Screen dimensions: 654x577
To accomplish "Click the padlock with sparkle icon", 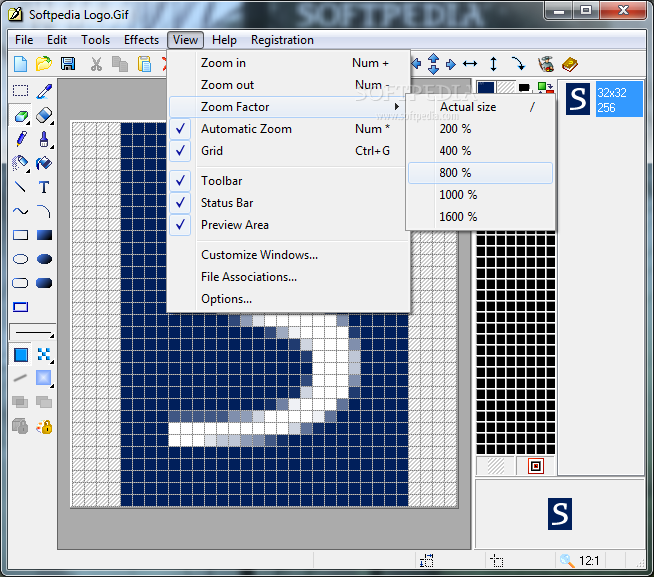I will (x=44, y=426).
